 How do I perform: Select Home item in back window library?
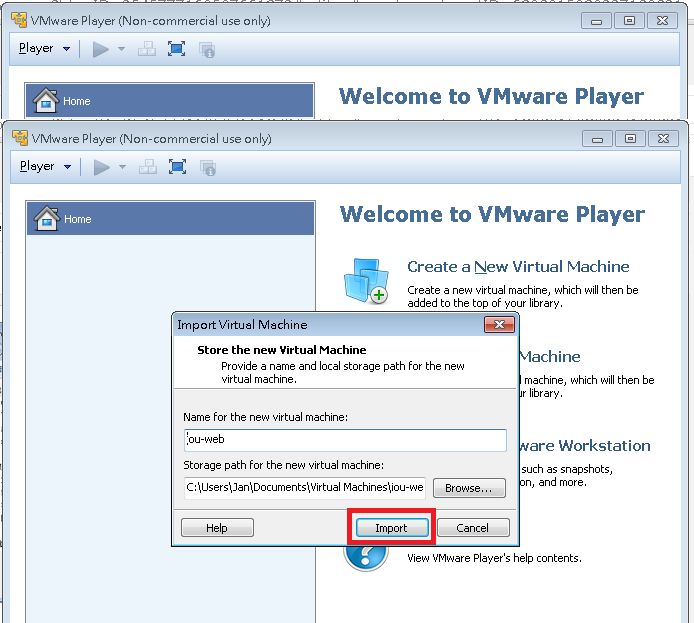click(170, 101)
